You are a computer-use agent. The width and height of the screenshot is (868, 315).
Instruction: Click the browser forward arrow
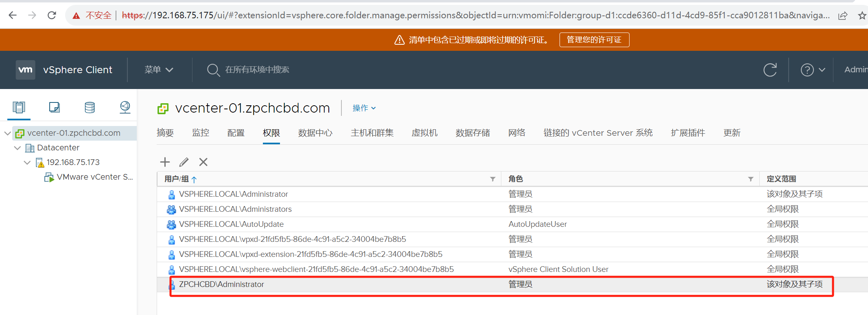click(32, 15)
